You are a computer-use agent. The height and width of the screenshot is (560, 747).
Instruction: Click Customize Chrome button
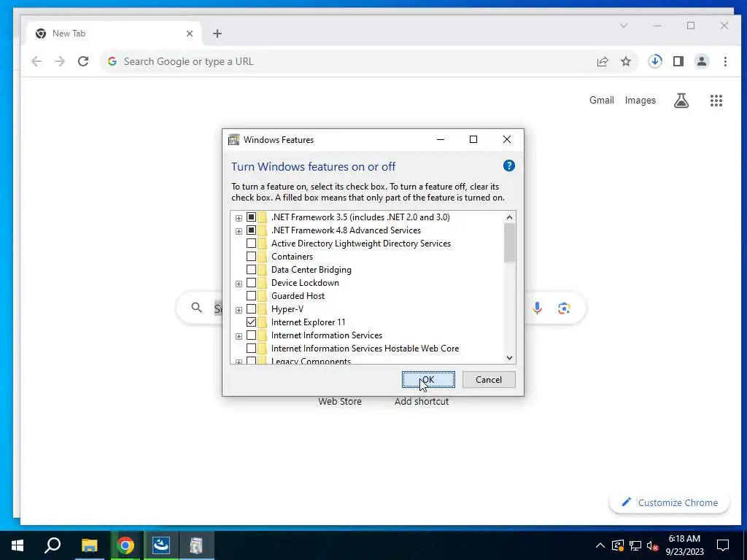click(x=670, y=503)
